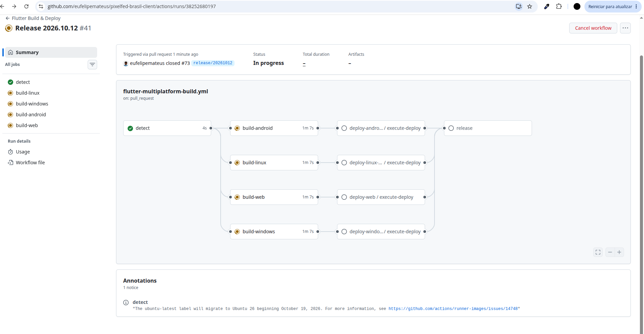Open the release/20261012 branch label
This screenshot has height=334, width=644.
(213, 63)
